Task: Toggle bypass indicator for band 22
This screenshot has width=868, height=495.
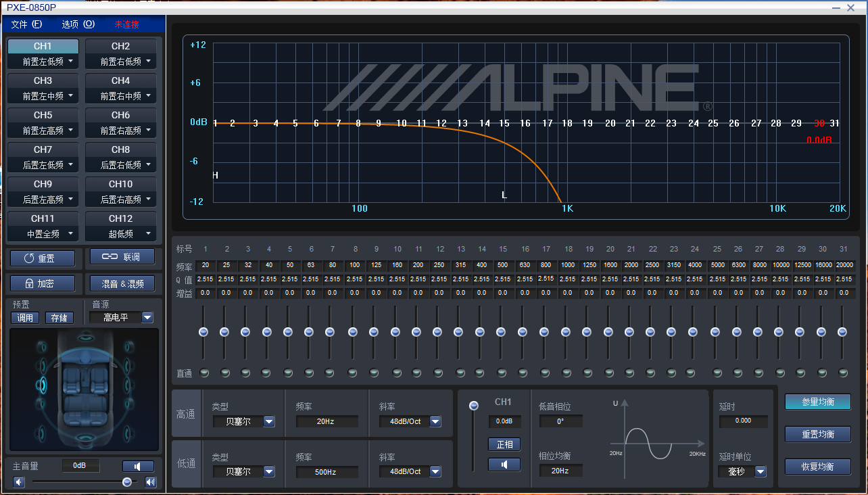Action: click(651, 373)
